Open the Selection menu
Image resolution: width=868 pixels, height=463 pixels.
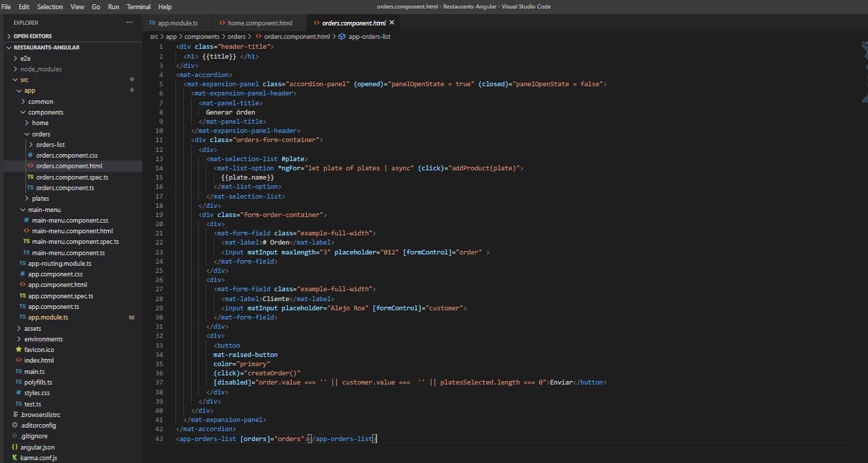coord(50,6)
